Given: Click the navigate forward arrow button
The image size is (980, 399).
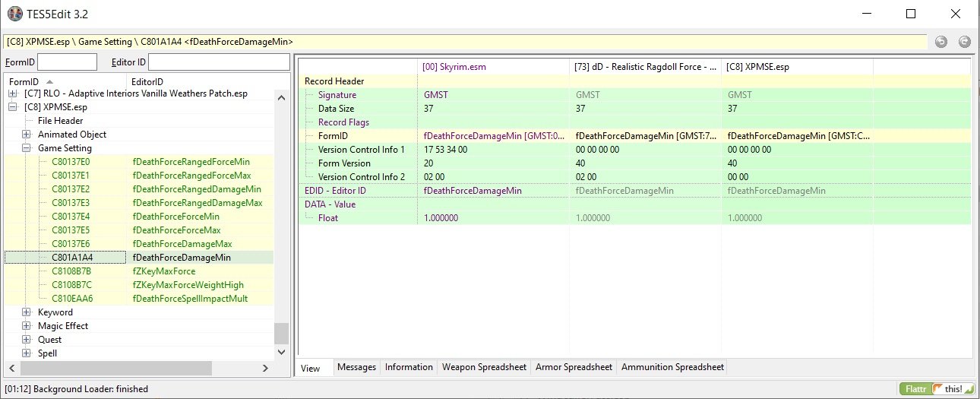Looking at the screenshot, I should tap(965, 42).
